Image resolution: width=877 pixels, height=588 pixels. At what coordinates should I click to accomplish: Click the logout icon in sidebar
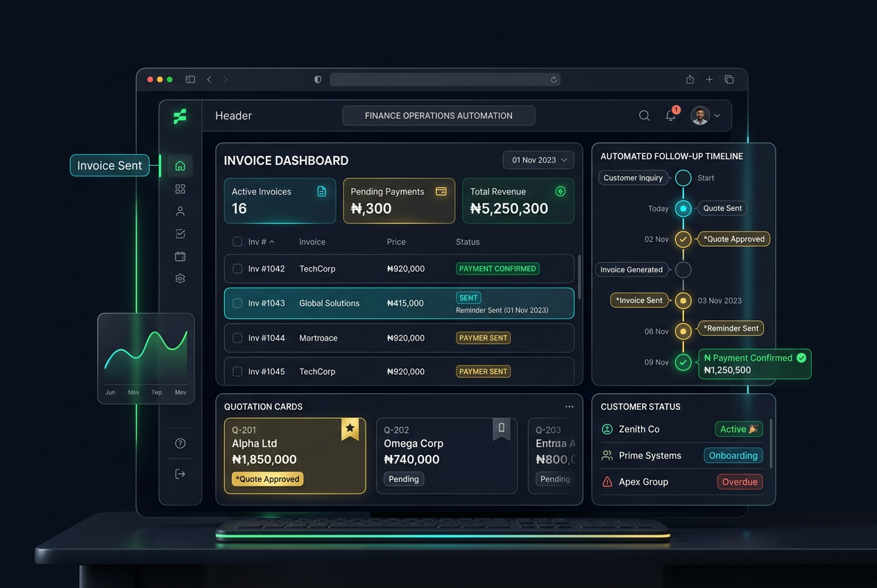(x=180, y=474)
